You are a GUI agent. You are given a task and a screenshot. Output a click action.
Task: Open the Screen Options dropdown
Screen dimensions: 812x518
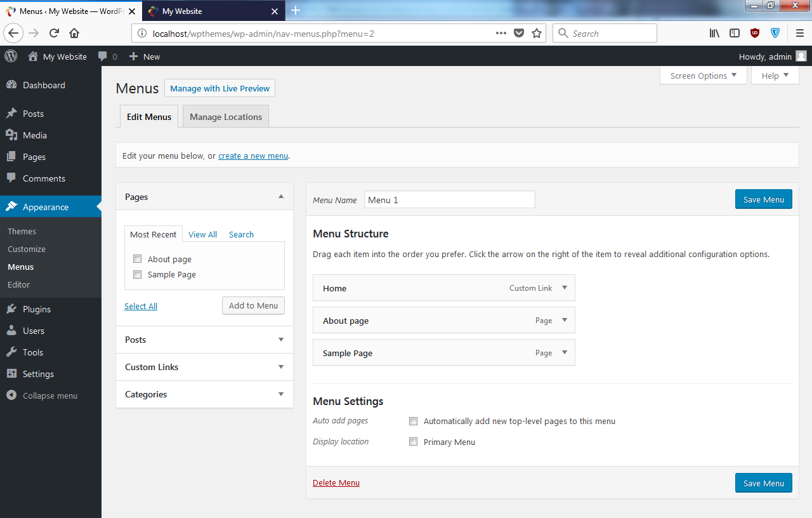[x=703, y=76]
